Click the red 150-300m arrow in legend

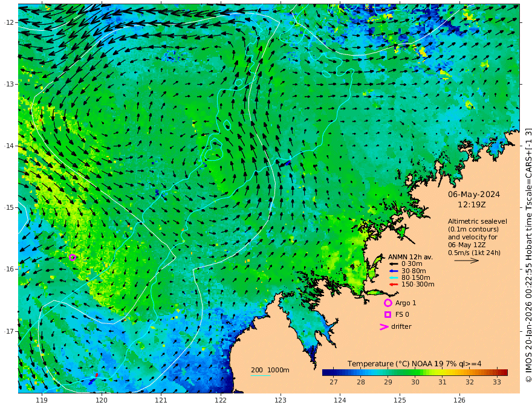tap(394, 284)
